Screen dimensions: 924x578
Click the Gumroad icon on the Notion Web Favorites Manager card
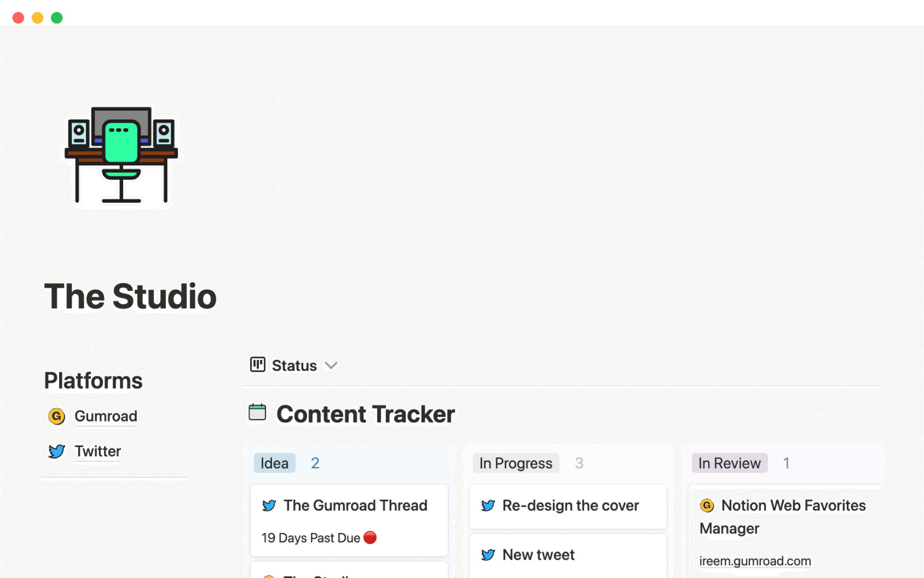point(706,506)
